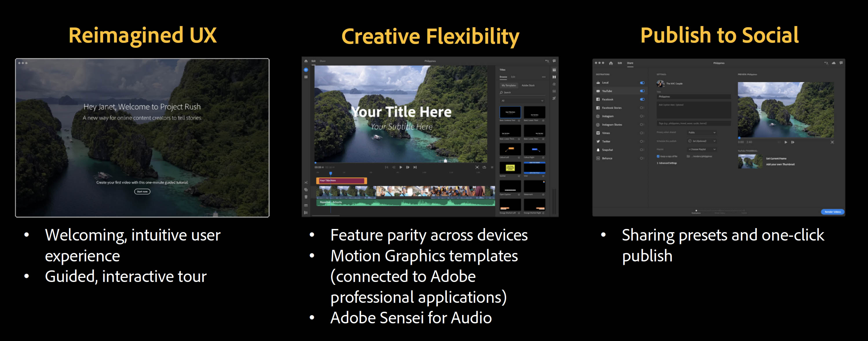Select the Callout Left title thumbnail
The image size is (868, 341).
point(510,149)
